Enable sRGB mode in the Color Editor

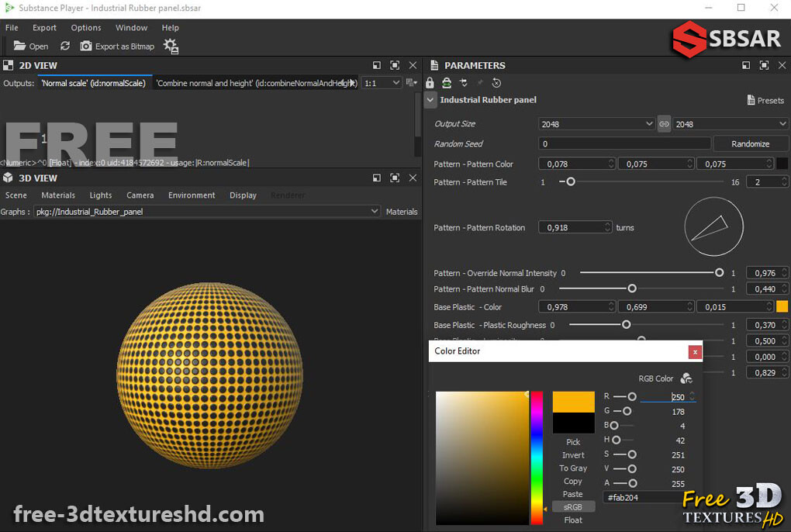tap(573, 506)
